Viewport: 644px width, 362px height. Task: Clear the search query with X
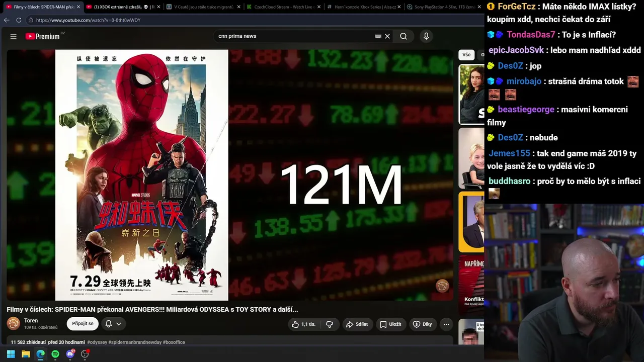pos(387,36)
